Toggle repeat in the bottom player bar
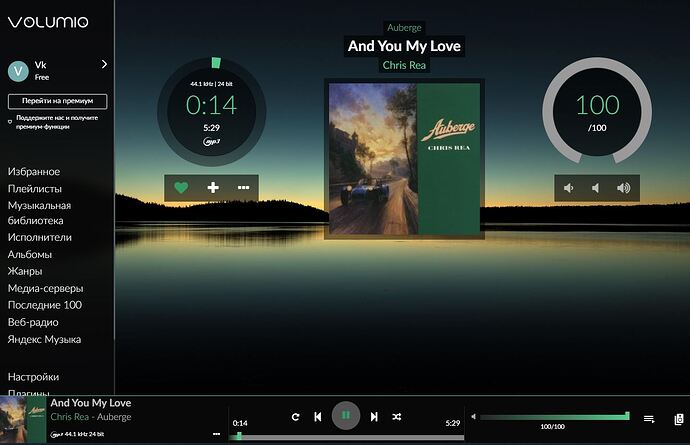This screenshot has width=690, height=445. click(295, 416)
